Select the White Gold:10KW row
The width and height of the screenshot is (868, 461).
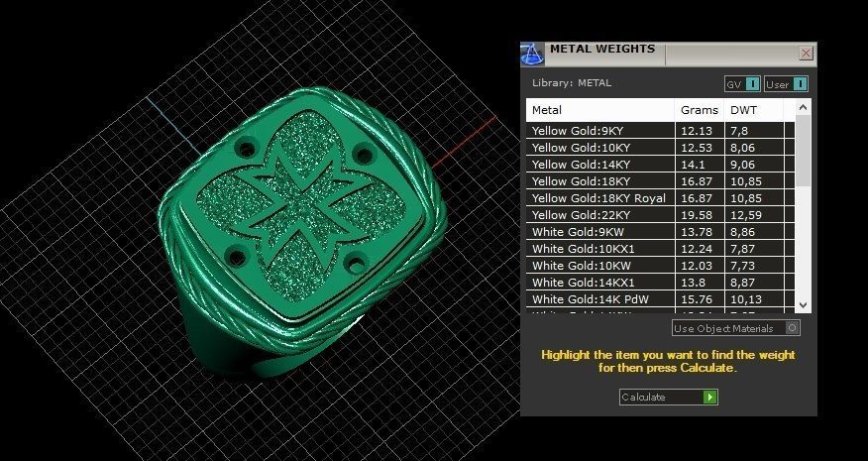click(x=660, y=266)
